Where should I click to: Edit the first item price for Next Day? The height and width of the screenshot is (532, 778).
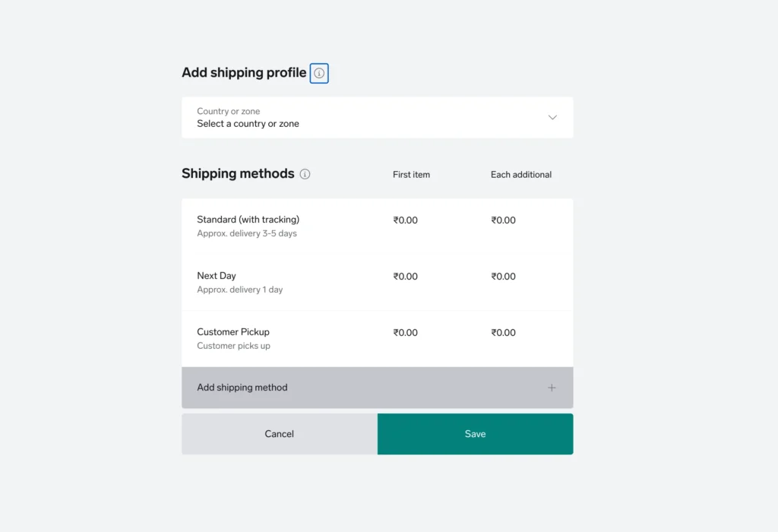pyautogui.click(x=405, y=276)
